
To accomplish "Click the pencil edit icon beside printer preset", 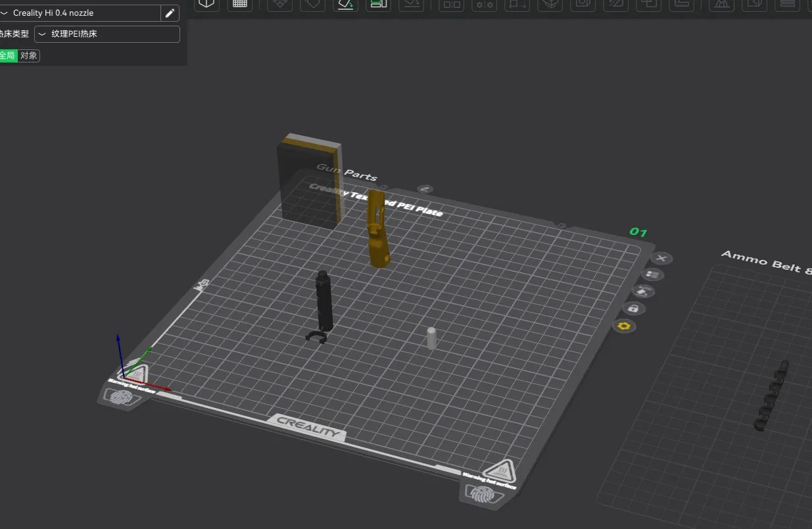I will point(170,13).
